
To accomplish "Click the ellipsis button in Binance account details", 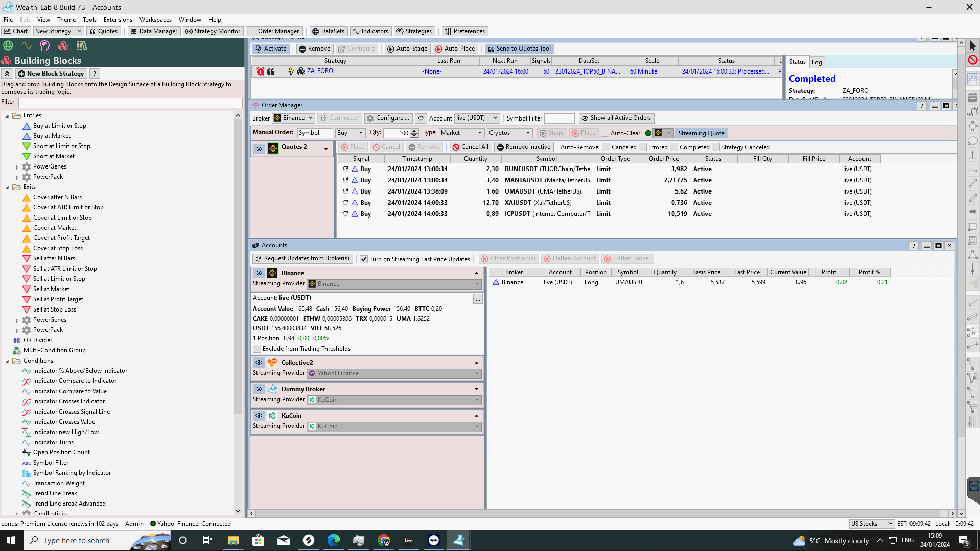I will coord(478,299).
